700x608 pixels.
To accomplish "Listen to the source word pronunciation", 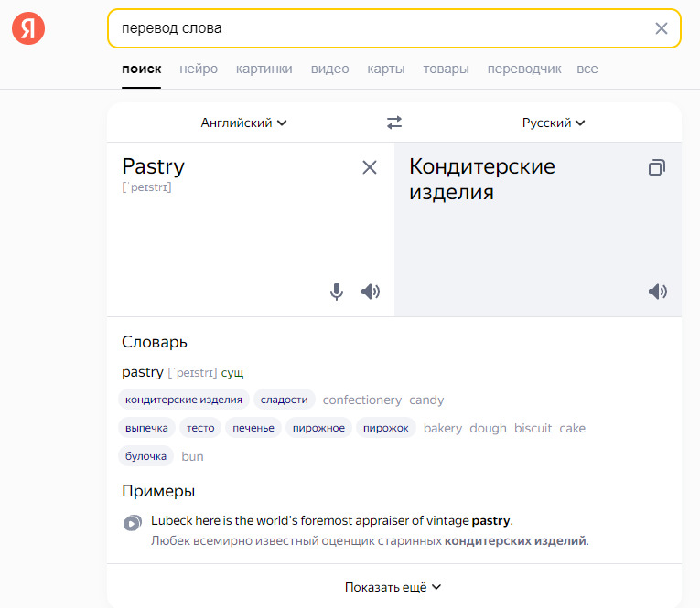I will click(370, 292).
